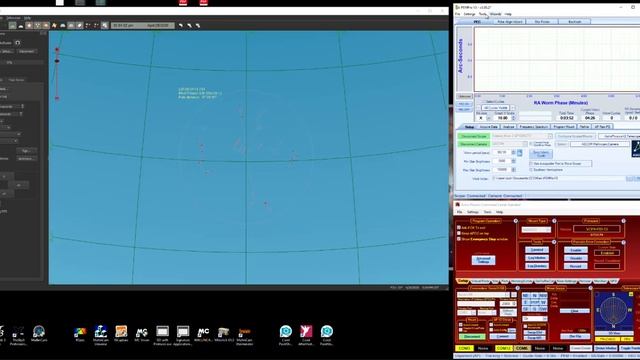
Task: Switch to APCC Virtual Ports tab
Action: [x=480, y=281]
